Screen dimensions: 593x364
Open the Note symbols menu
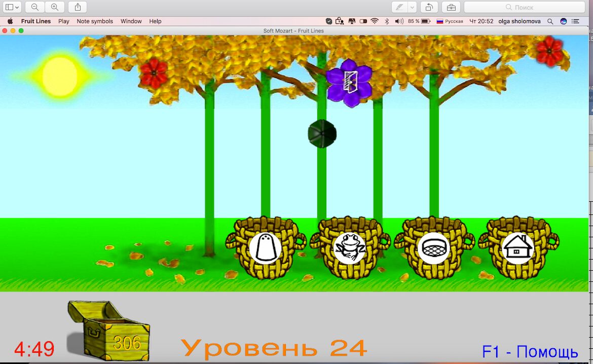point(95,21)
